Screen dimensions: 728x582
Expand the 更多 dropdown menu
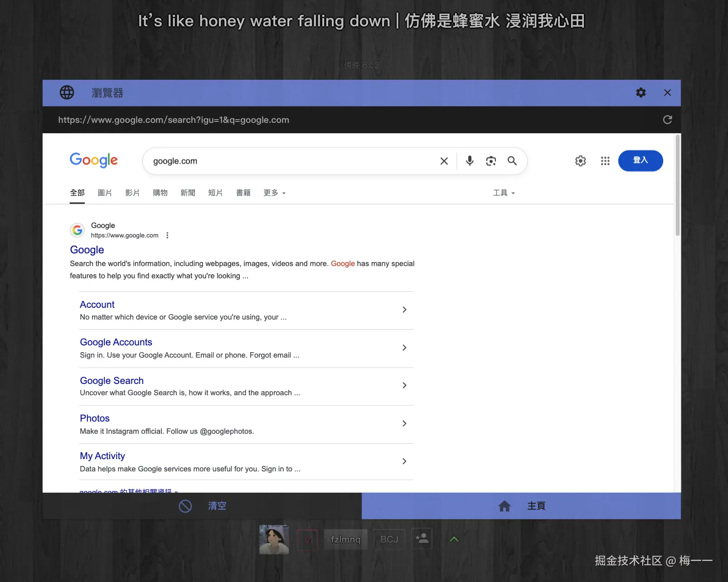point(275,193)
